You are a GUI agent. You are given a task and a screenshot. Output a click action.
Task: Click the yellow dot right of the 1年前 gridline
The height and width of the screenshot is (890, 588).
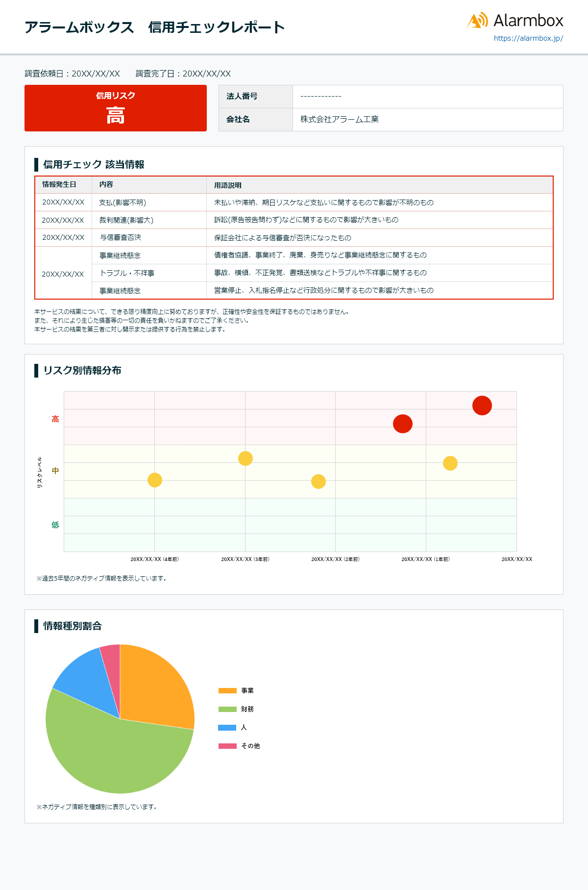[450, 463]
